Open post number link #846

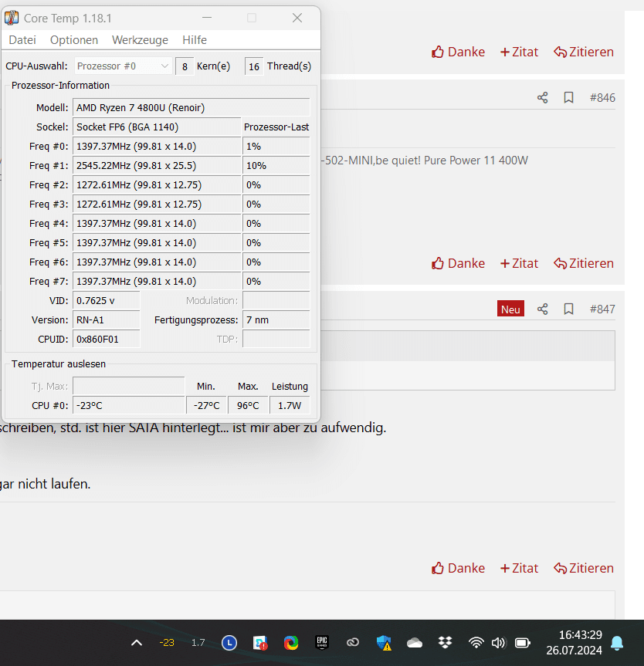pyautogui.click(x=602, y=98)
